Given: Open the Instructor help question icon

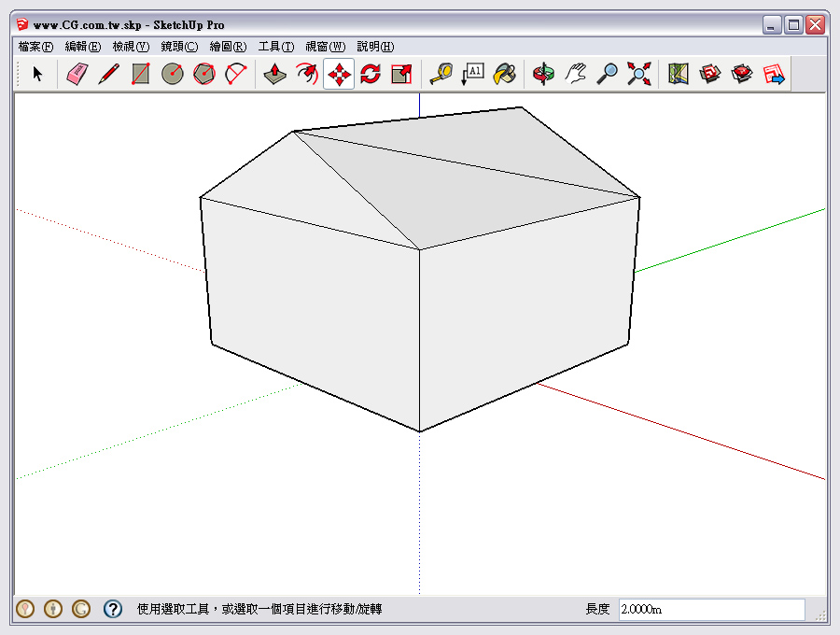Looking at the screenshot, I should pyautogui.click(x=113, y=609).
